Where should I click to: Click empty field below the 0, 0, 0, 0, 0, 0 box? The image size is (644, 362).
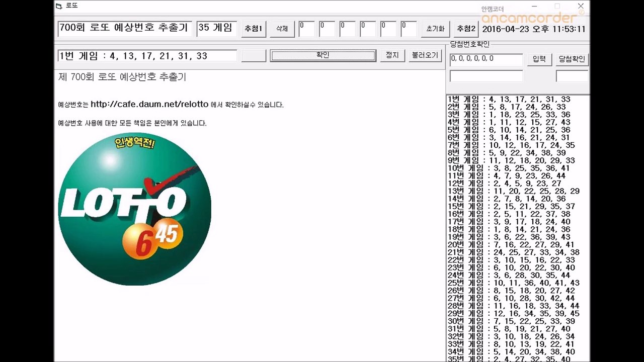click(487, 76)
